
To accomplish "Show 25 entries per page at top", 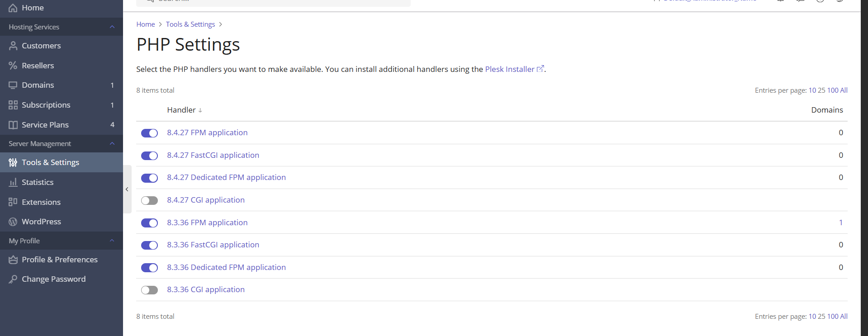I will click(x=821, y=90).
